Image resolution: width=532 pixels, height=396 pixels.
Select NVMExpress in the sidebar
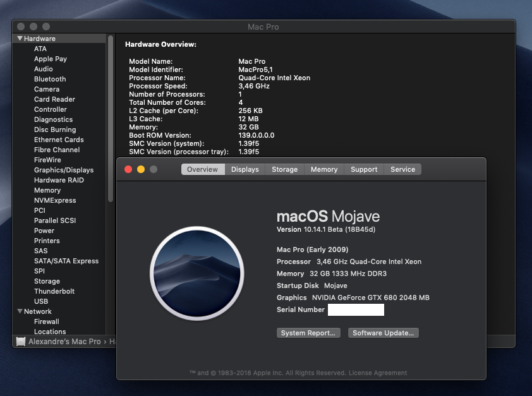pyautogui.click(x=55, y=200)
